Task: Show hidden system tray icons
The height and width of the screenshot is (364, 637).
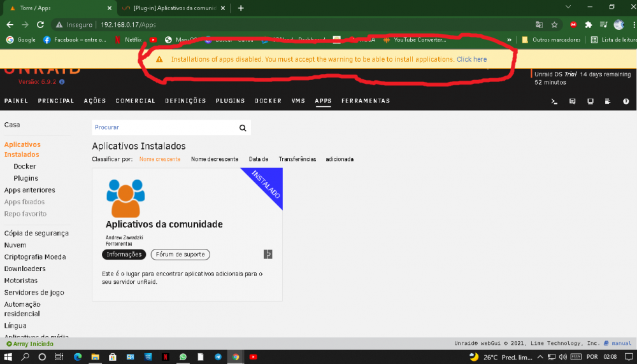Action: 540,357
